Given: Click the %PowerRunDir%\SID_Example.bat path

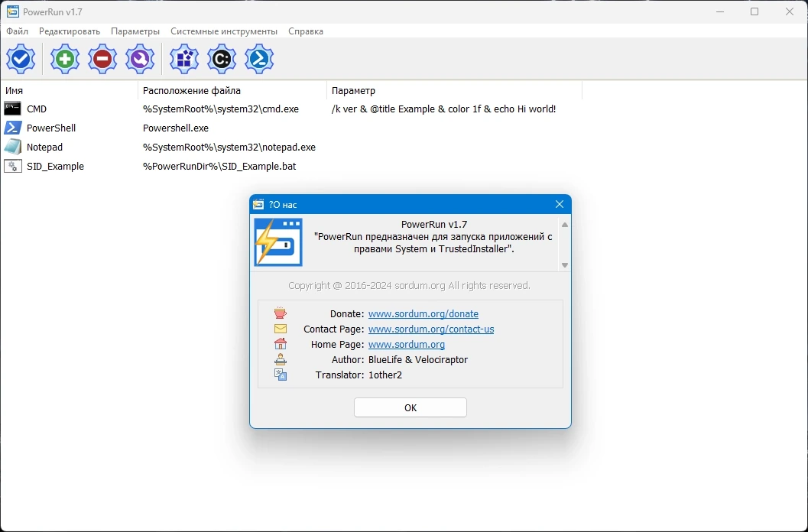Looking at the screenshot, I should click(x=219, y=167).
